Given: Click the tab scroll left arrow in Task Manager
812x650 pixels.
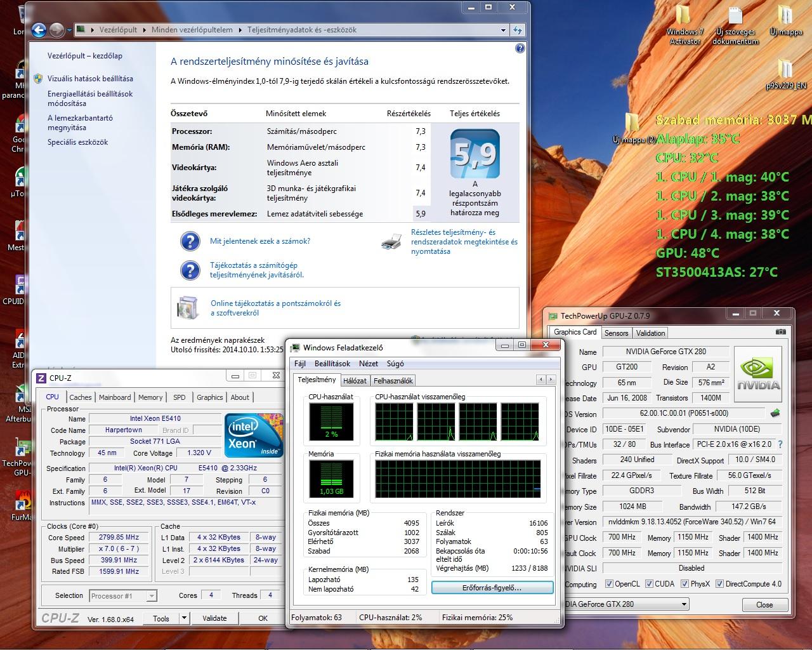Looking at the screenshot, I should 540,380.
